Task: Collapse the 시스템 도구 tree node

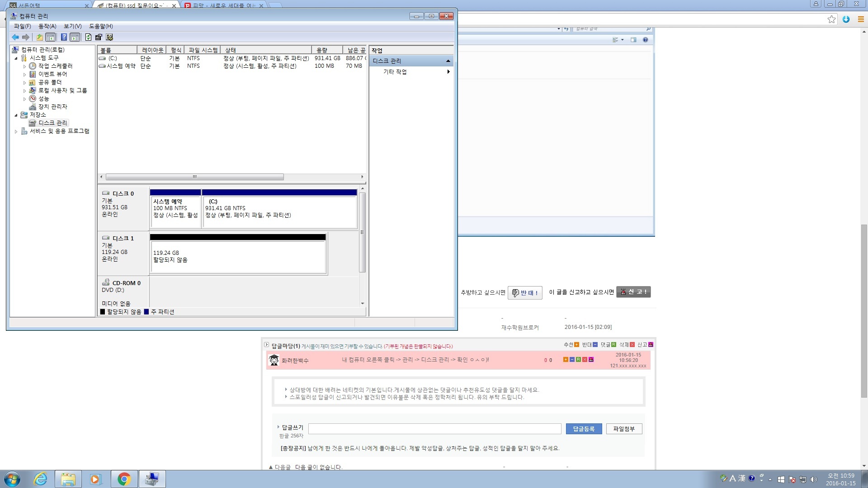Action: tap(16, 58)
